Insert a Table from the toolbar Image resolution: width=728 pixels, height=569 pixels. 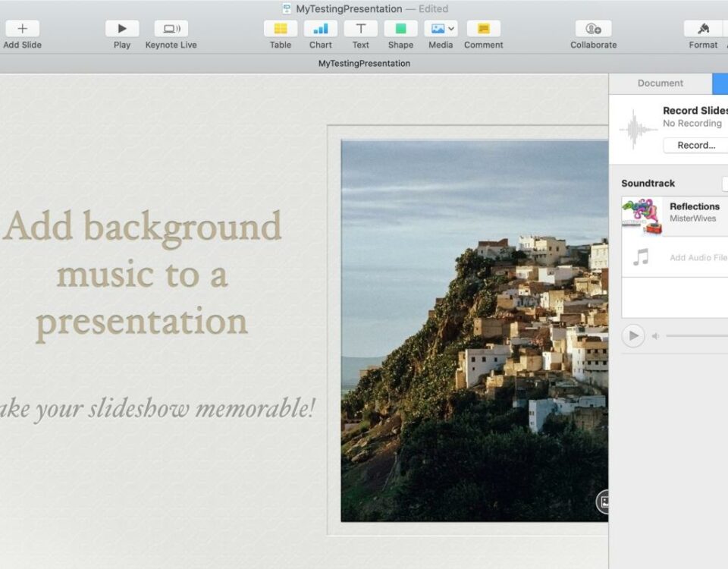(281, 29)
